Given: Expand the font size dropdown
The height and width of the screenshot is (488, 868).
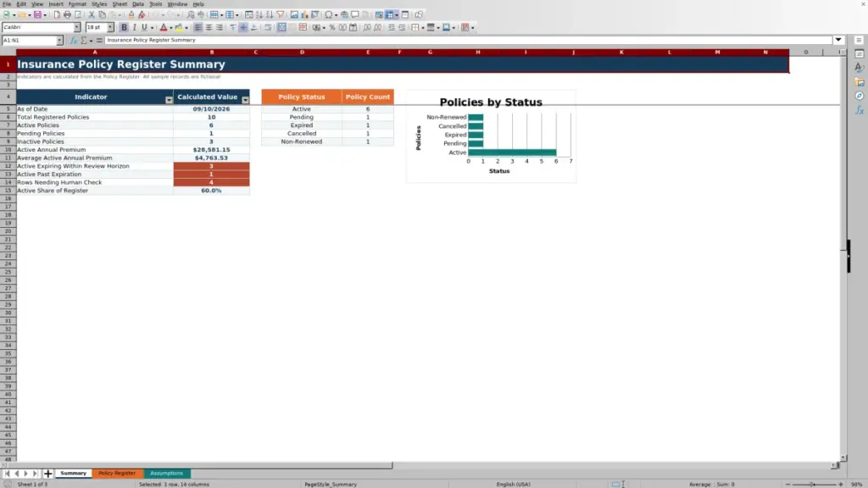Looking at the screenshot, I should click(x=110, y=28).
